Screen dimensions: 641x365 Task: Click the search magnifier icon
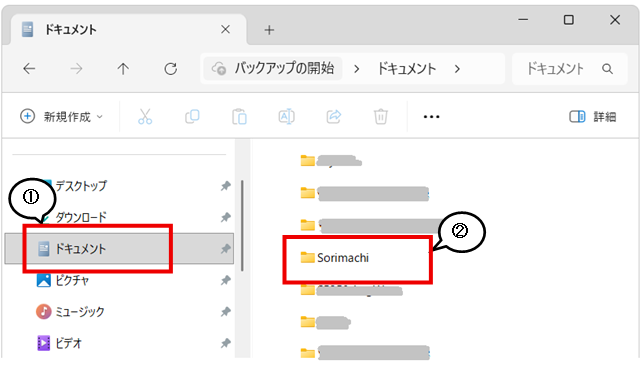click(607, 69)
